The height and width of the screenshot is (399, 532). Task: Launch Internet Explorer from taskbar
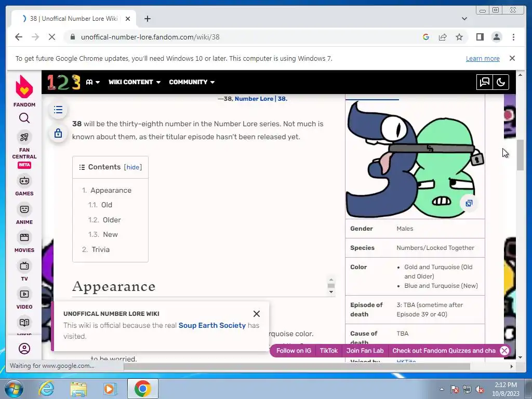point(46,389)
